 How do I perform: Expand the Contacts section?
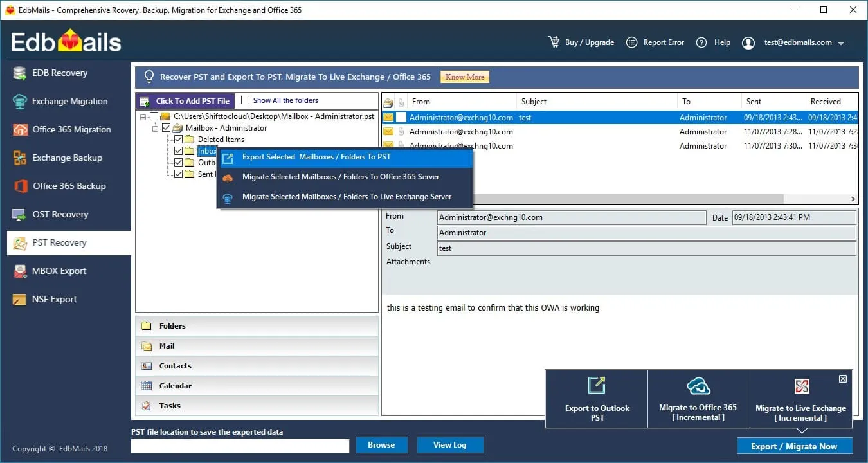click(257, 366)
